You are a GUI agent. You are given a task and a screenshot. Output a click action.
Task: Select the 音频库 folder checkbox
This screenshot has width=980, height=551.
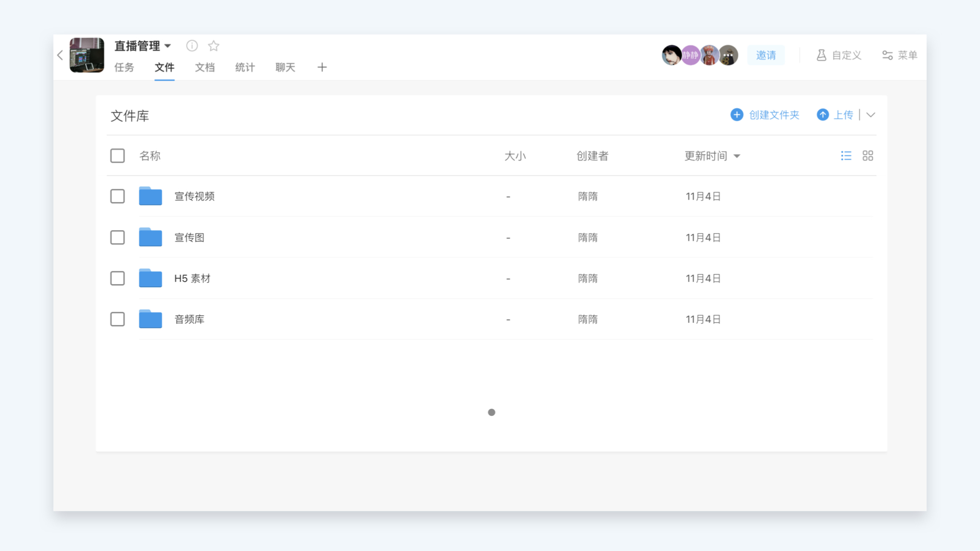(117, 319)
